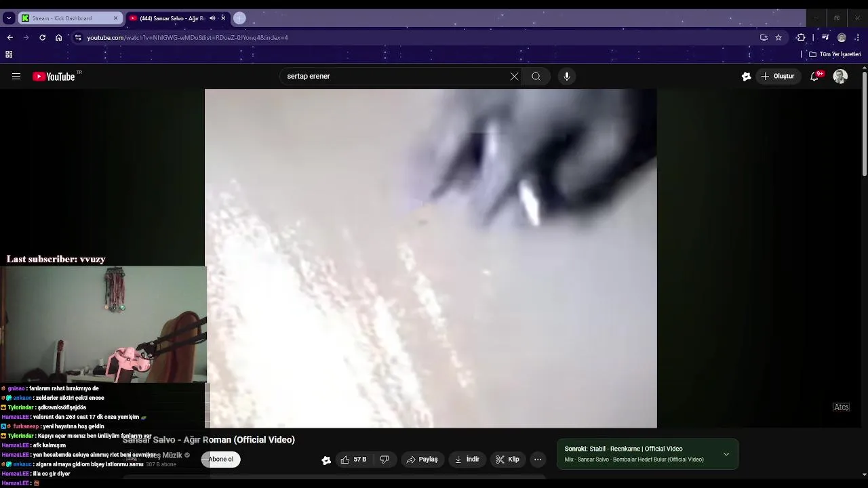The width and height of the screenshot is (868, 488).
Task: Dislike the Ağır Roman video
Action: 384,460
